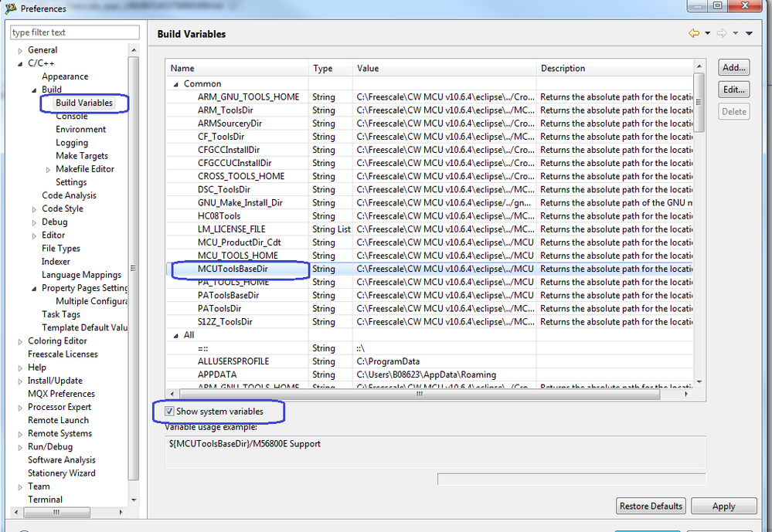This screenshot has height=532, width=772.
Task: Sort table by Value column header
Action: click(444, 68)
